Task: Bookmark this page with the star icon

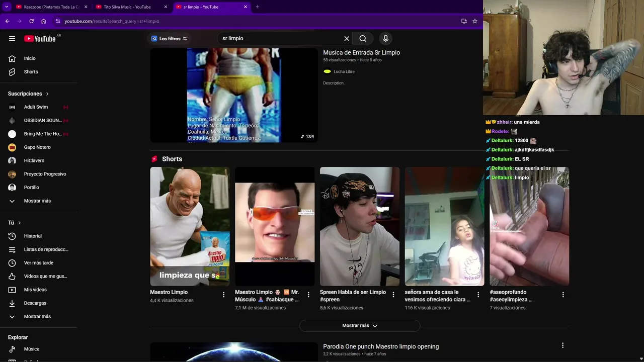Action: tap(474, 21)
